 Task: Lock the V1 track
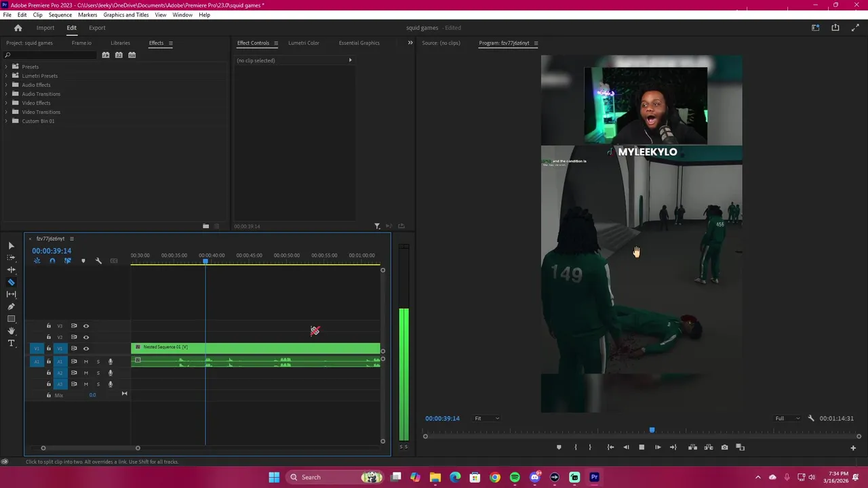[48, 348]
